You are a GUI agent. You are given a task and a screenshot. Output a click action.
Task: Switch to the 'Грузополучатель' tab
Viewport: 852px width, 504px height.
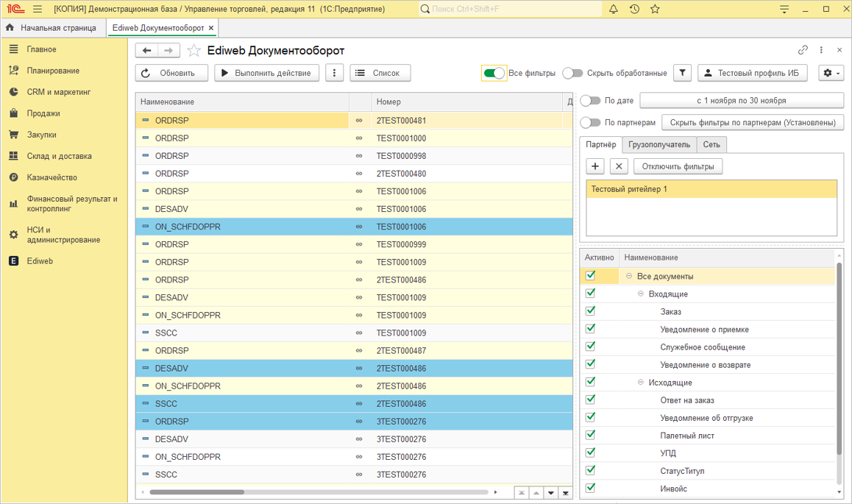[x=659, y=145]
